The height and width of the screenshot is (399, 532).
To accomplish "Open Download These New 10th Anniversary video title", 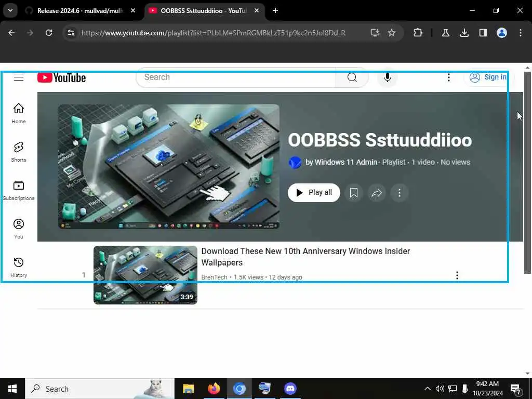I will tap(305, 257).
